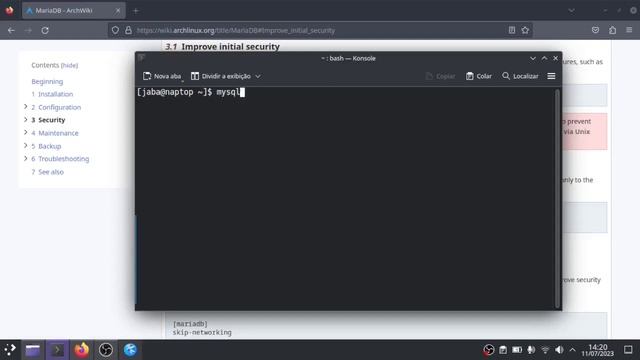Click the show desktop button
The width and height of the screenshot is (640, 360).
(x=628, y=350)
